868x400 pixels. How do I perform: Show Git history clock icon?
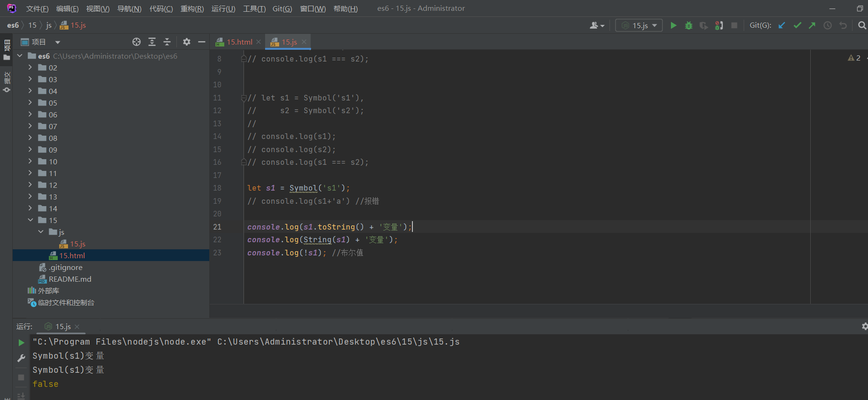pos(828,25)
